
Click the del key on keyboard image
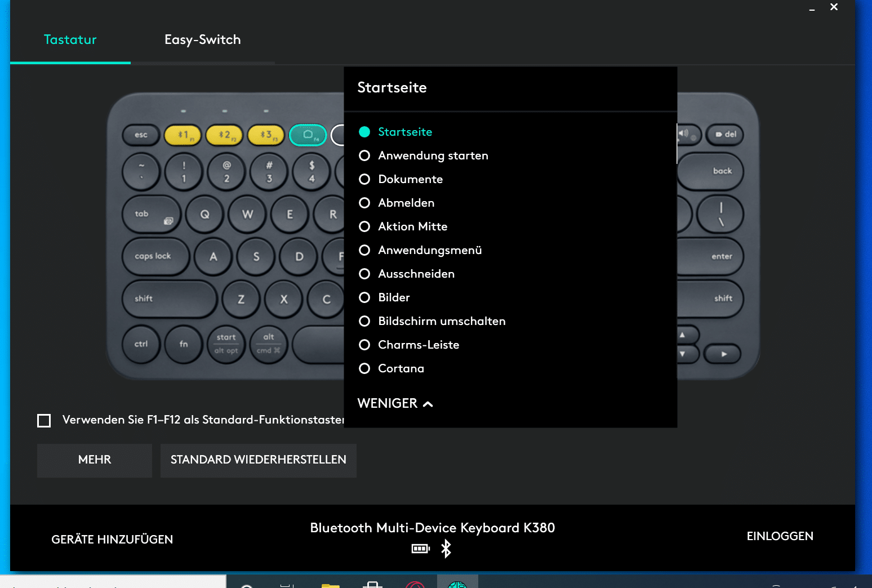pos(726,135)
